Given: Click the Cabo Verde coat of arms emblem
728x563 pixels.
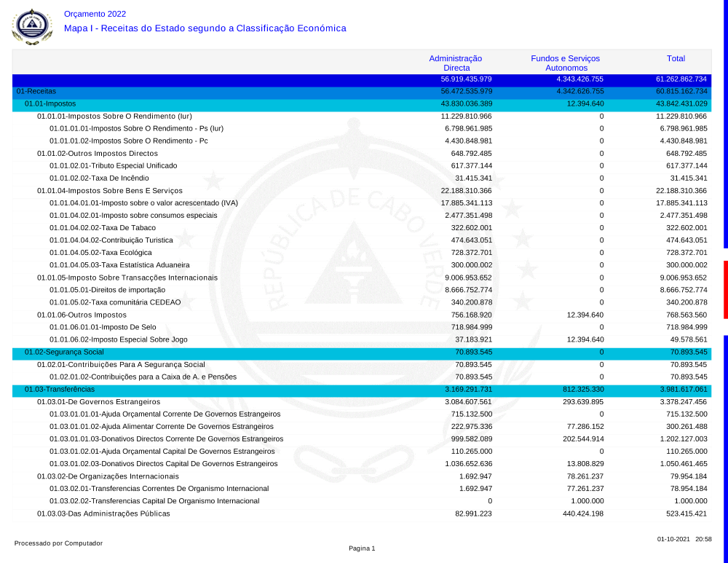Looking at the screenshot, I should click(x=32, y=26).
